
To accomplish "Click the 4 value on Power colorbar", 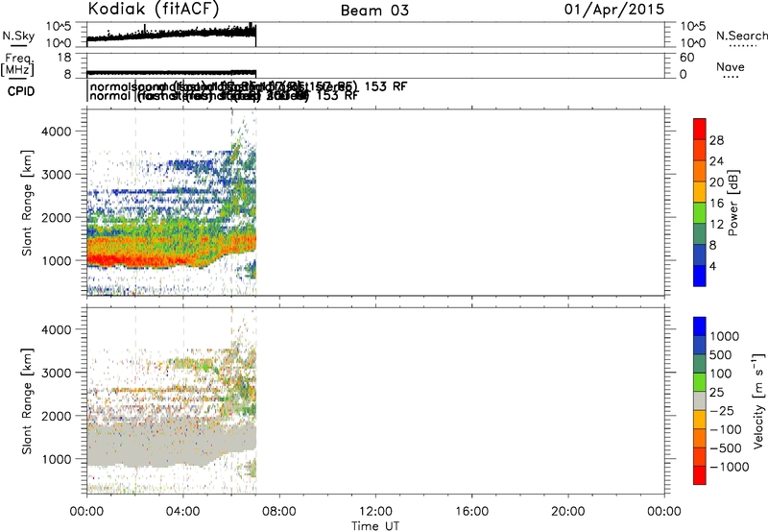I will coord(712,266).
